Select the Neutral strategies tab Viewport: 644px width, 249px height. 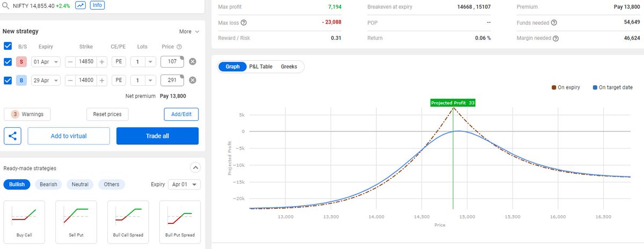(80, 184)
